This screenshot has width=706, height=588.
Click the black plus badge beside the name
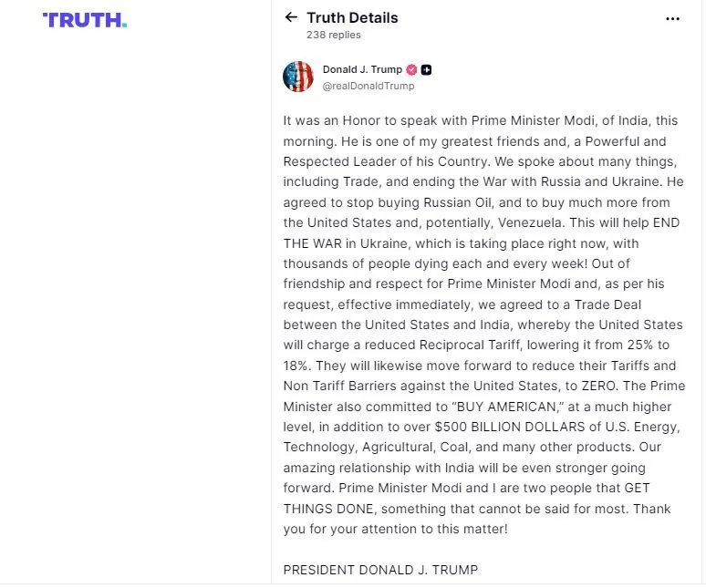point(426,69)
